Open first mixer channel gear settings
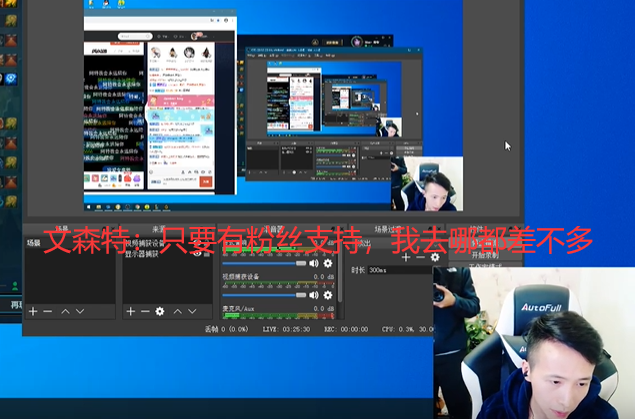The image size is (635, 419). pyautogui.click(x=328, y=264)
